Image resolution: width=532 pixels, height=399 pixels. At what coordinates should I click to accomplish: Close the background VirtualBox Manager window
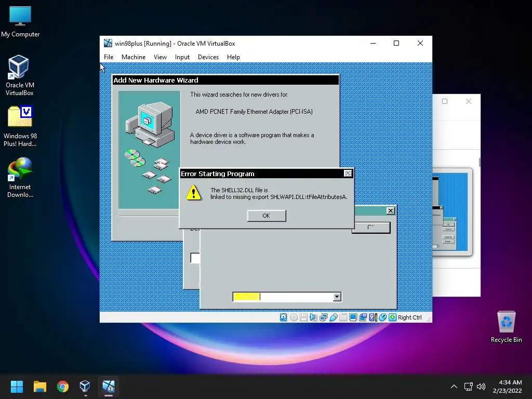pos(469,101)
